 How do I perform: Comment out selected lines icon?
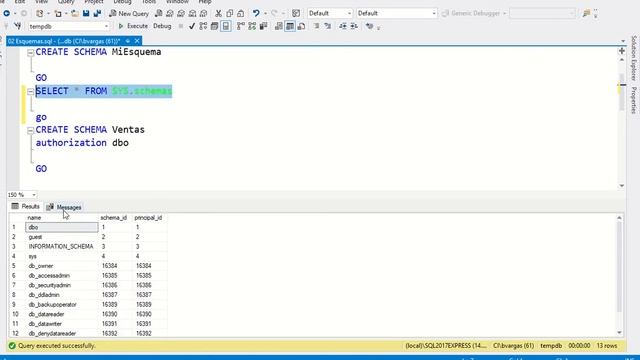[x=316, y=26]
